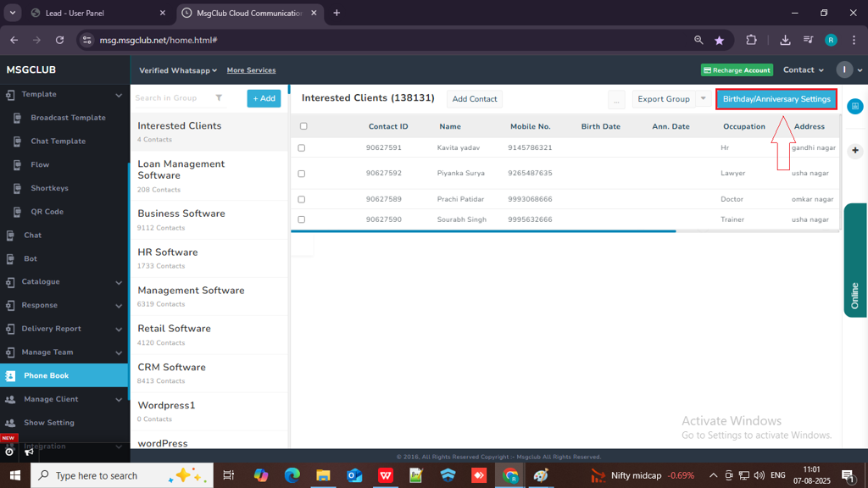Click the filter funnel icon in group search
Image resolution: width=868 pixels, height=488 pixels.
tap(219, 98)
